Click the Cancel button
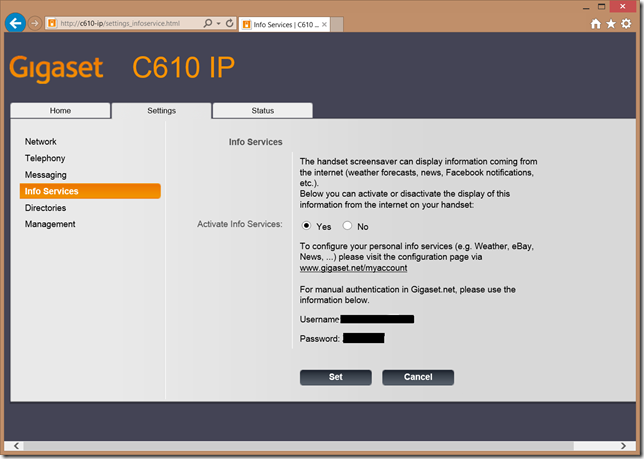644x459 pixels. coord(418,377)
